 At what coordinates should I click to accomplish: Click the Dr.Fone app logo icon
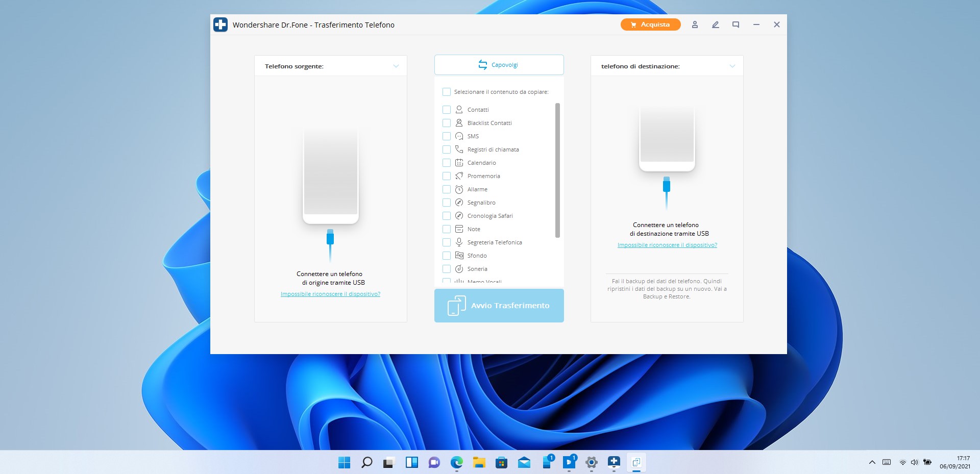point(220,24)
